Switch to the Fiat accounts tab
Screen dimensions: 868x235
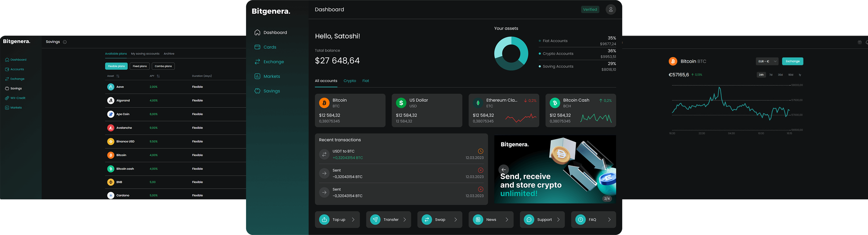click(366, 81)
